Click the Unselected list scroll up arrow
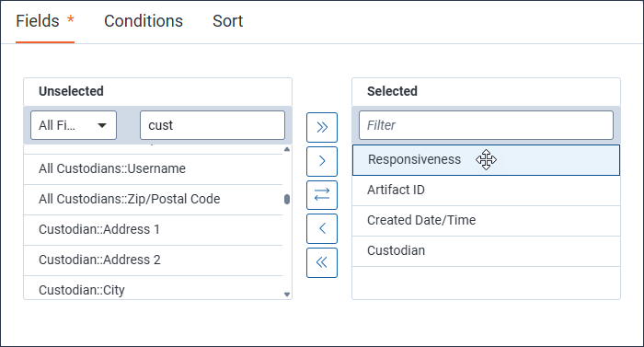This screenshot has height=347, width=644. [x=287, y=149]
